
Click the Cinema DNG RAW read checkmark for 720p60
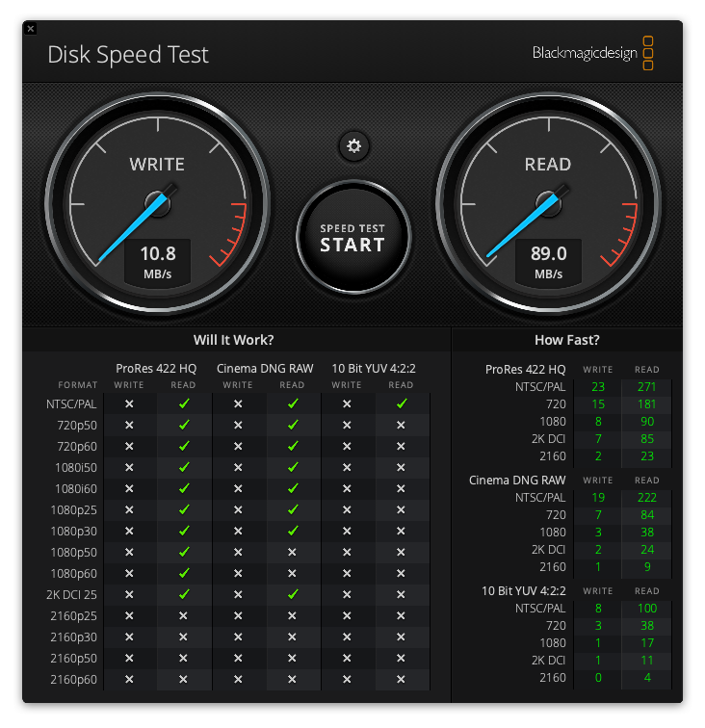tap(293, 446)
